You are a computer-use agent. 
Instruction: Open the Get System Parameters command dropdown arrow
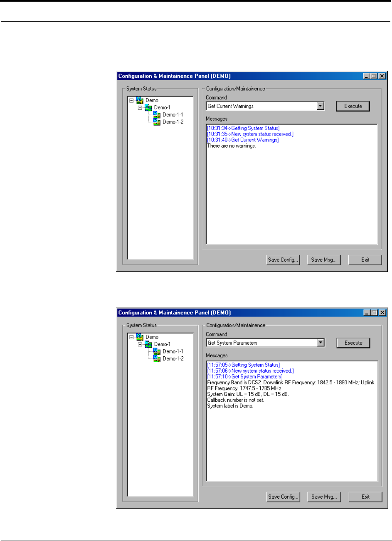(x=320, y=343)
